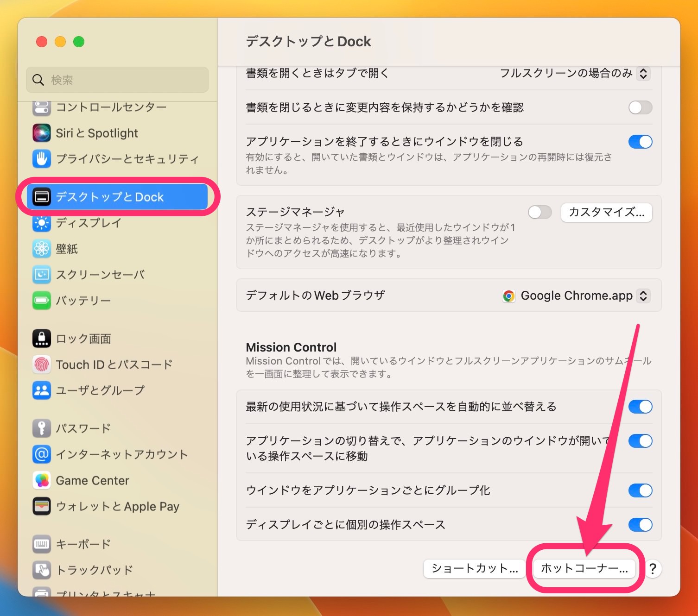Open the Battery (バッテリー) green icon
The width and height of the screenshot is (698, 616).
point(42,301)
